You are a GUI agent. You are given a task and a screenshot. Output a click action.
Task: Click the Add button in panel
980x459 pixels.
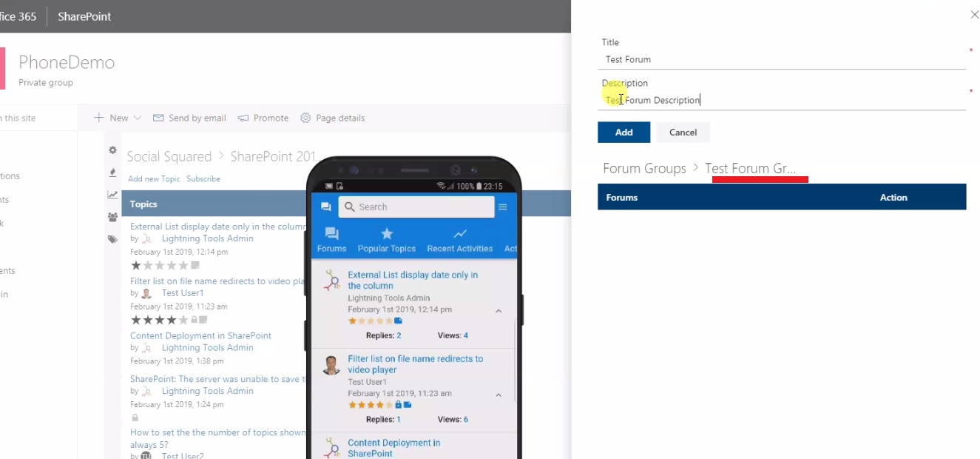[624, 133]
